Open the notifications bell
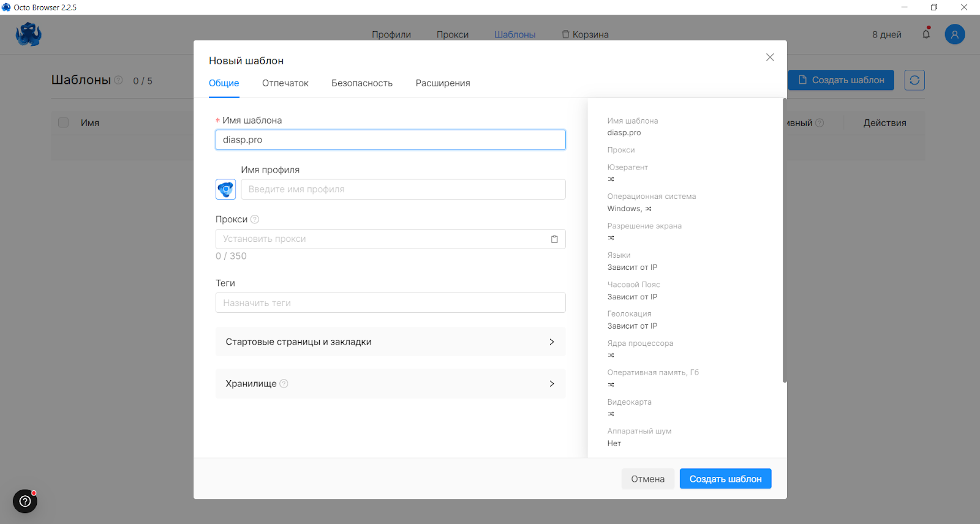Screen dimensions: 980x524 926,34
